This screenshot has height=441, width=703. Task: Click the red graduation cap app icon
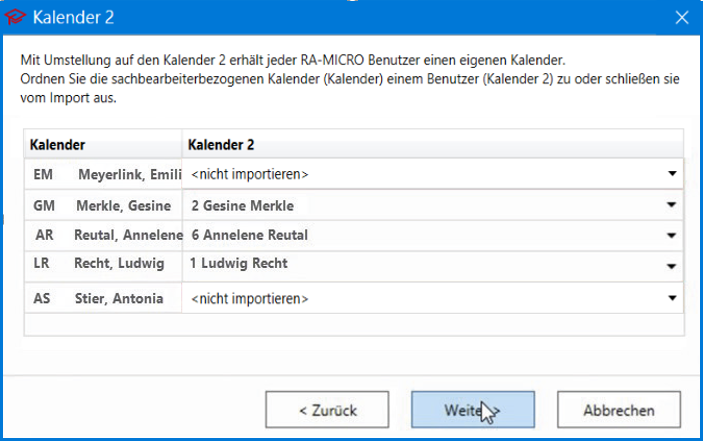(16, 17)
